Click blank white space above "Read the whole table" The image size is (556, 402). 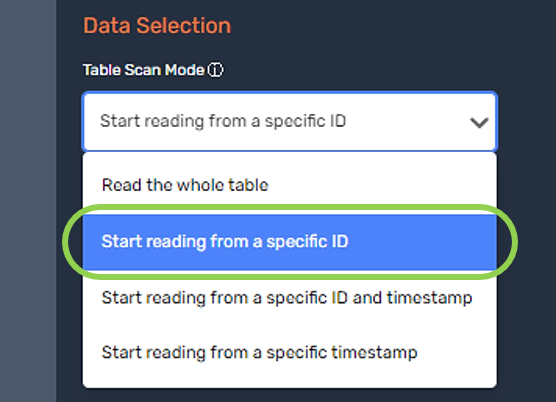[290, 163]
